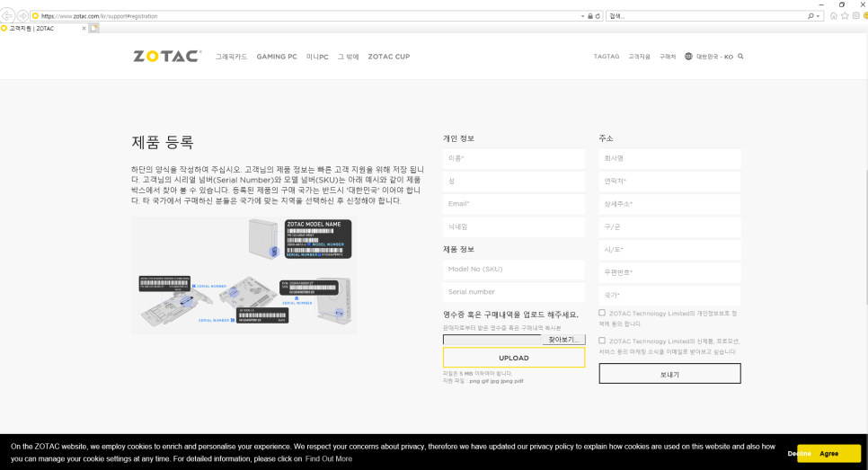Image resolution: width=868 pixels, height=470 pixels.
Task: Close the ZOTAC browser tab
Action: click(84, 28)
